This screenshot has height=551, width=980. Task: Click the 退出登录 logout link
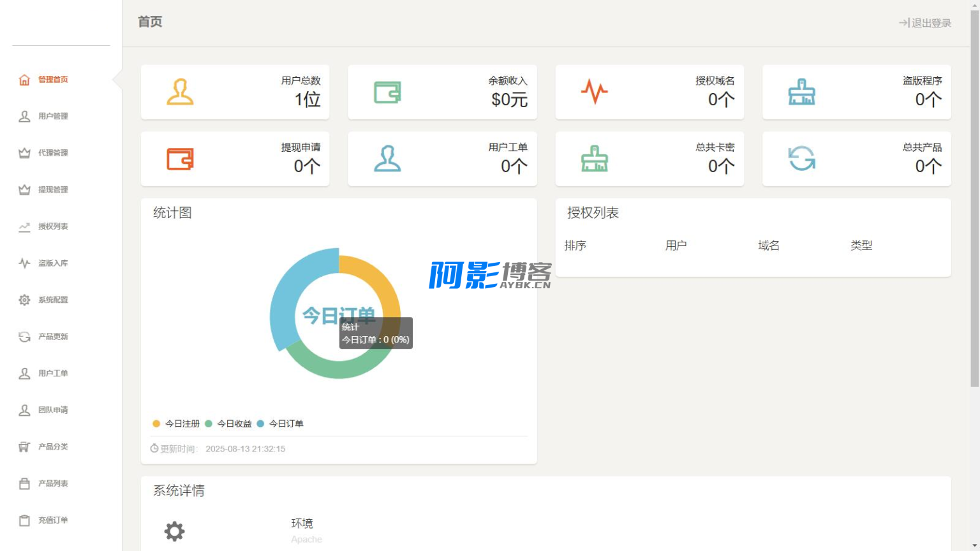coord(925,23)
